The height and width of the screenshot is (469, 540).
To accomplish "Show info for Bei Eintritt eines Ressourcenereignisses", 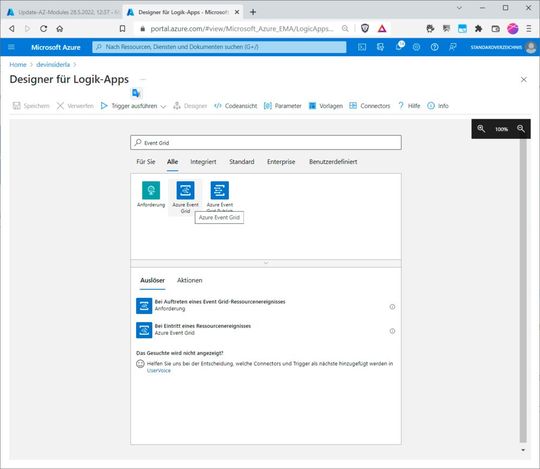I will (x=392, y=331).
